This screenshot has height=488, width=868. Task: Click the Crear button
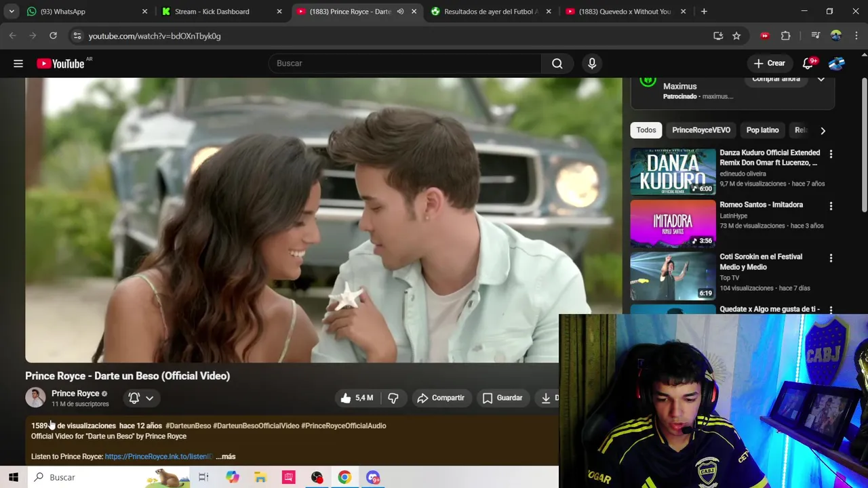[769, 64]
